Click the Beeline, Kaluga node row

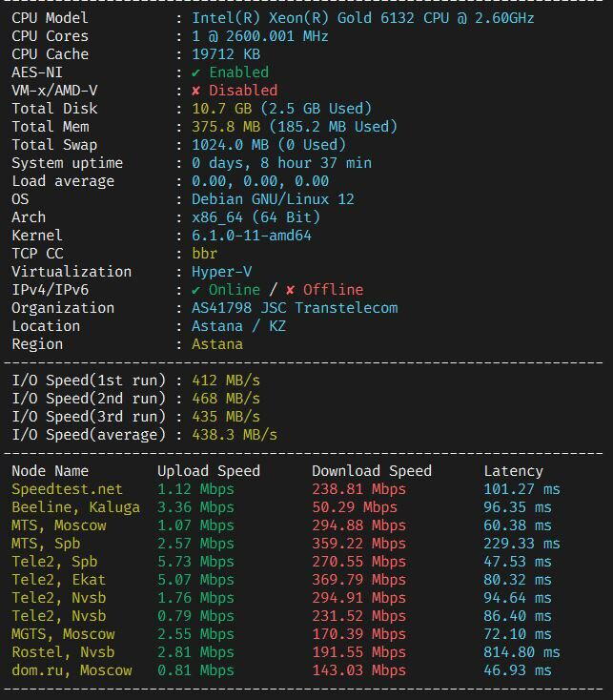pos(75,507)
